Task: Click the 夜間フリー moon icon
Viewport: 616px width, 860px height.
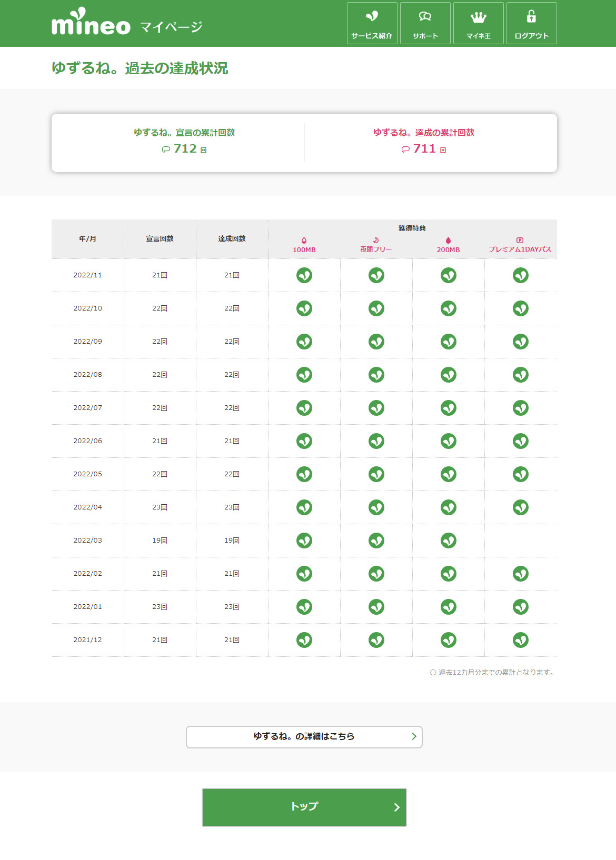Action: (x=376, y=241)
